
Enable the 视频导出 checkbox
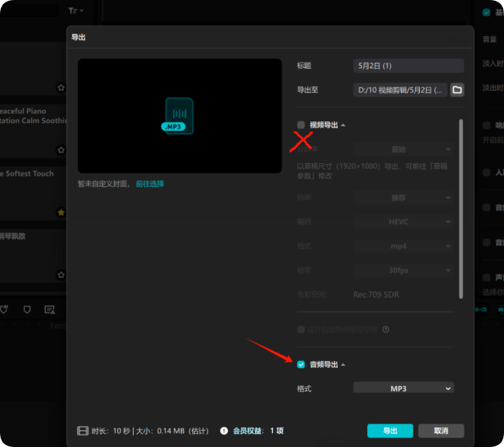301,125
